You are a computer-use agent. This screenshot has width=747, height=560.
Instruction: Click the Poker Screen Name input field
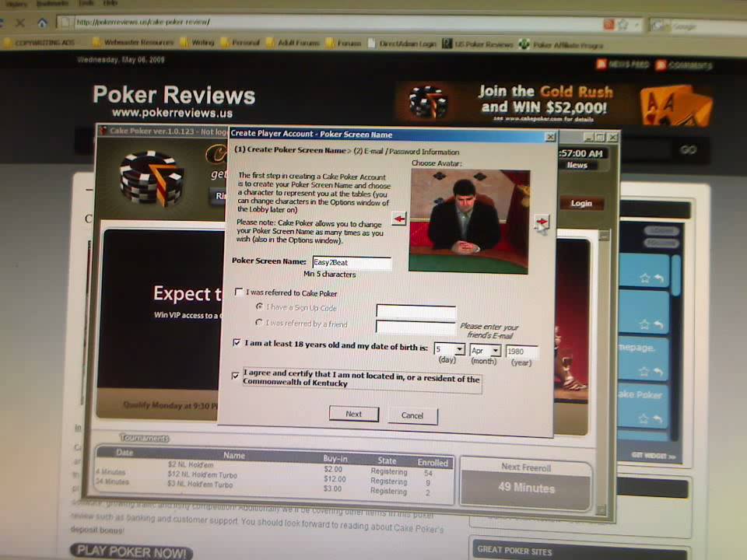pyautogui.click(x=352, y=262)
